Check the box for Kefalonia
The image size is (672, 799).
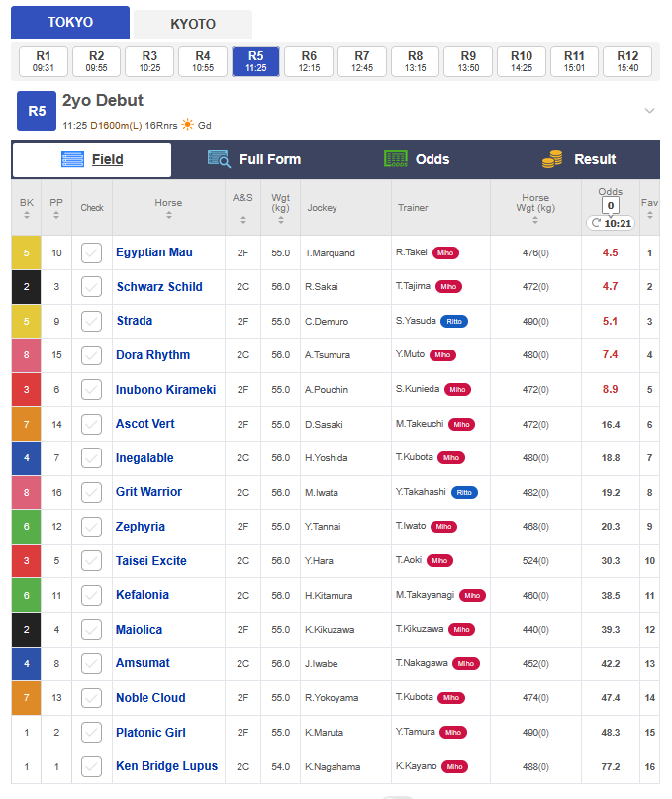pyautogui.click(x=92, y=595)
